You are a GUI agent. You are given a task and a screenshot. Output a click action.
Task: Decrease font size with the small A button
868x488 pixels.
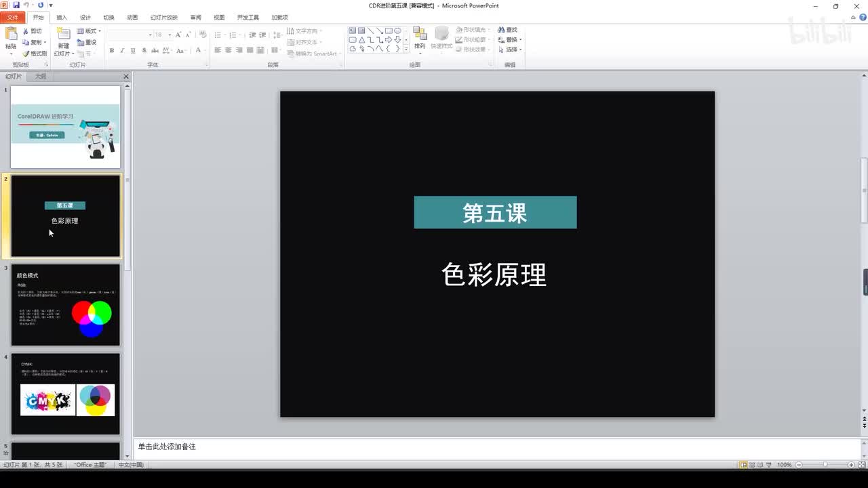point(188,35)
